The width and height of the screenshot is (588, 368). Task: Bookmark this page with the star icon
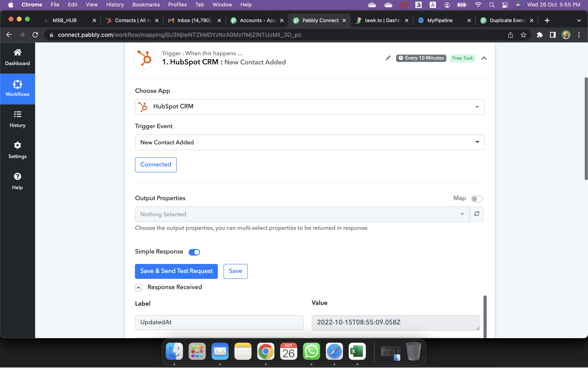pyautogui.click(x=523, y=35)
